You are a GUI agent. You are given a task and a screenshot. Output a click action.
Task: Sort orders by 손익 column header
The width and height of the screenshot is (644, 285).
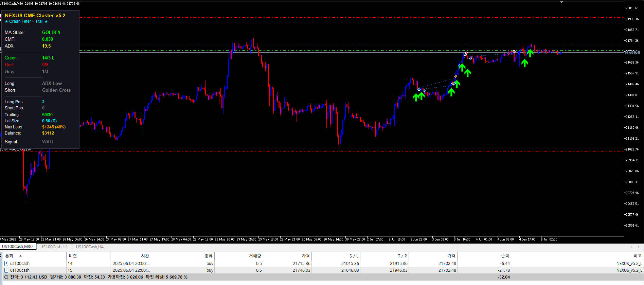[x=505, y=256]
